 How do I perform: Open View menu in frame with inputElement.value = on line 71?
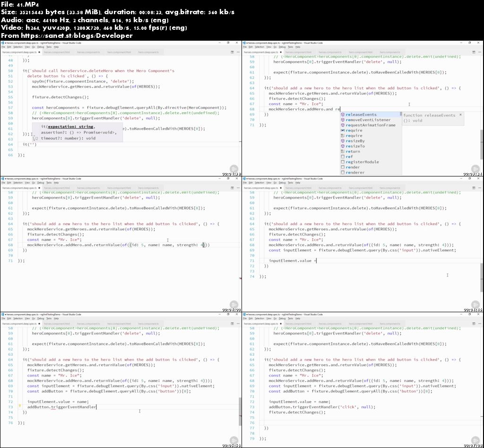(x=269, y=183)
